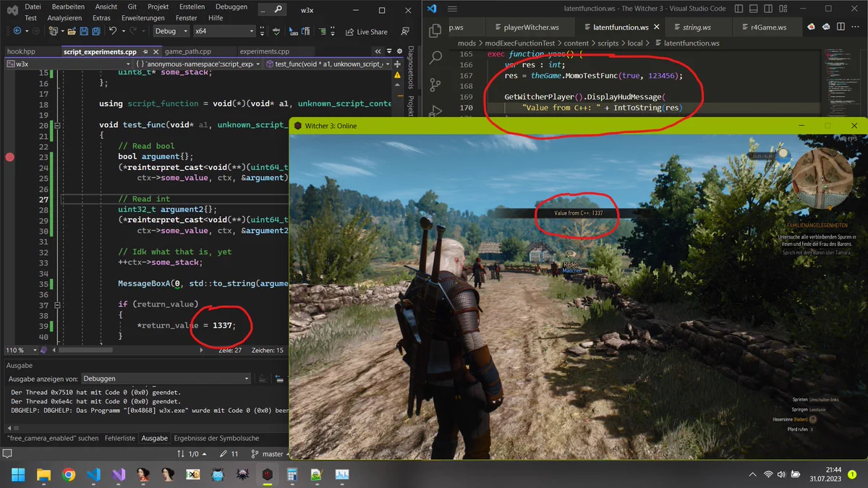Open the Windows Start menu
Viewport: 868px width, 488px height.
[18, 475]
